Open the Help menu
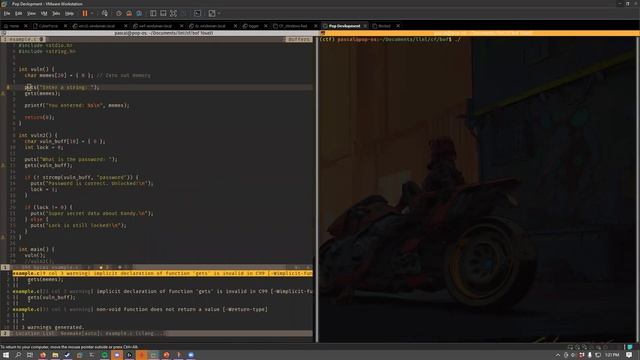The image size is (640, 360). 69,13
